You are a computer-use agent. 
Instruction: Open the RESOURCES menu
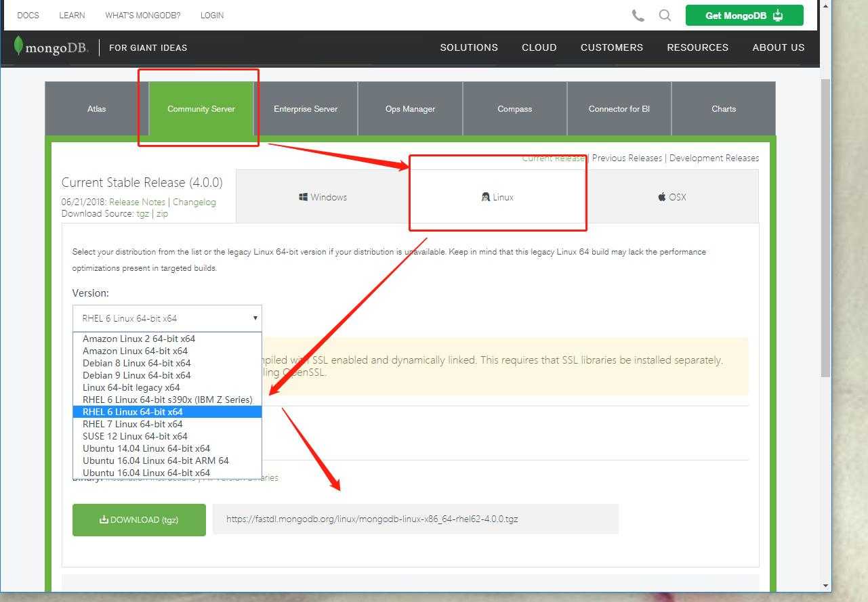(698, 47)
